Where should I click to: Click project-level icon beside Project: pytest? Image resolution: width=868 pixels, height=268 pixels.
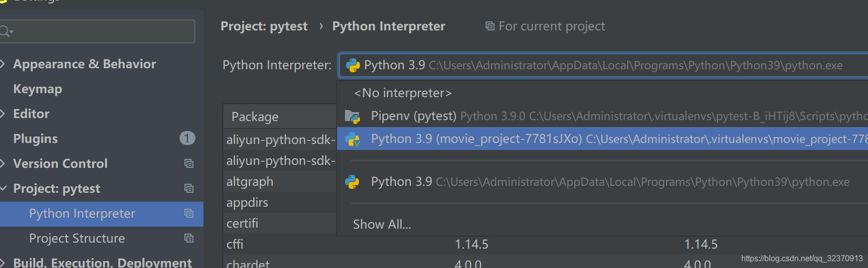pyautogui.click(x=189, y=188)
